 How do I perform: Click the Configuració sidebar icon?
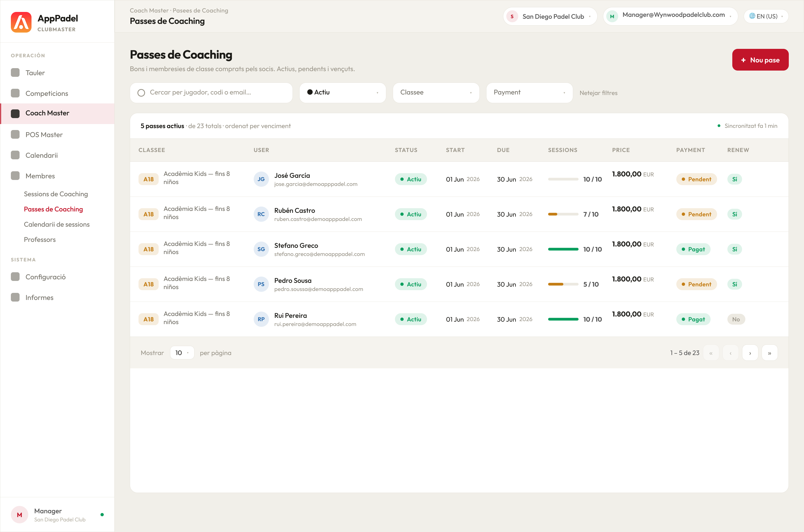click(x=15, y=277)
